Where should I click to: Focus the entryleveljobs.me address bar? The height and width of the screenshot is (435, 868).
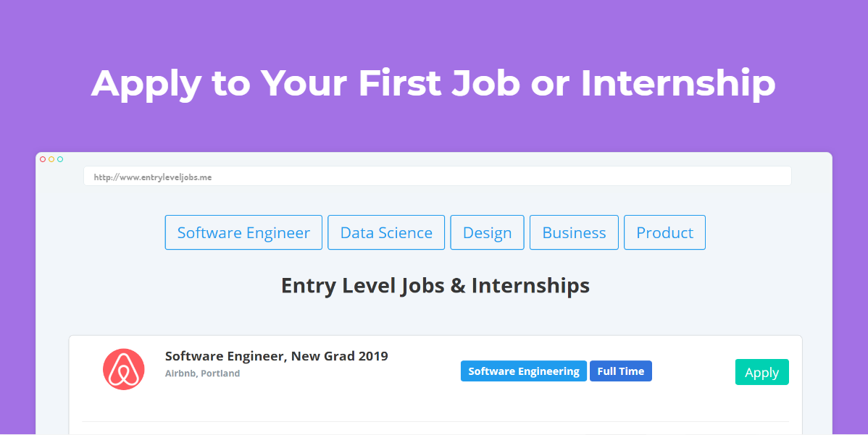click(x=437, y=177)
